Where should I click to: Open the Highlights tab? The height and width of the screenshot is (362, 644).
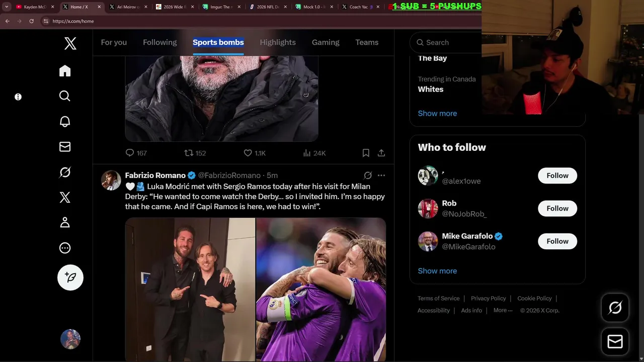click(278, 42)
